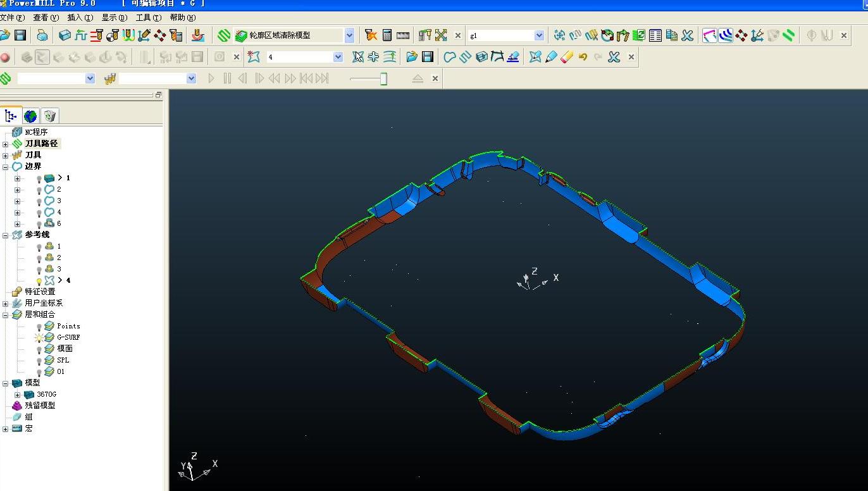Turn off lit bulb for pattern 4
This screenshot has width=868, height=491.
click(x=39, y=281)
